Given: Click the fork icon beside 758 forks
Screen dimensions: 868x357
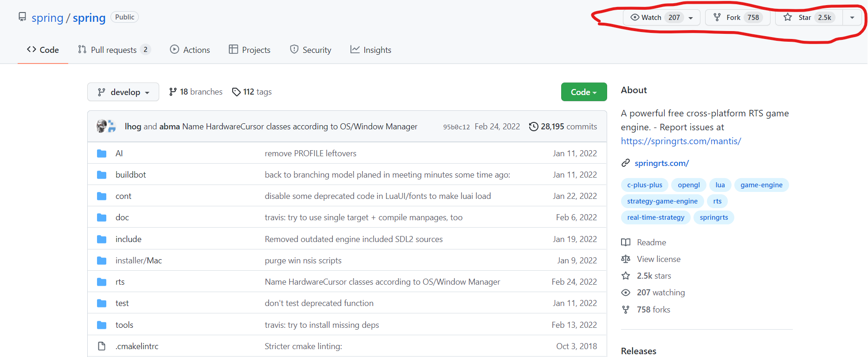Looking at the screenshot, I should pyautogui.click(x=626, y=310).
